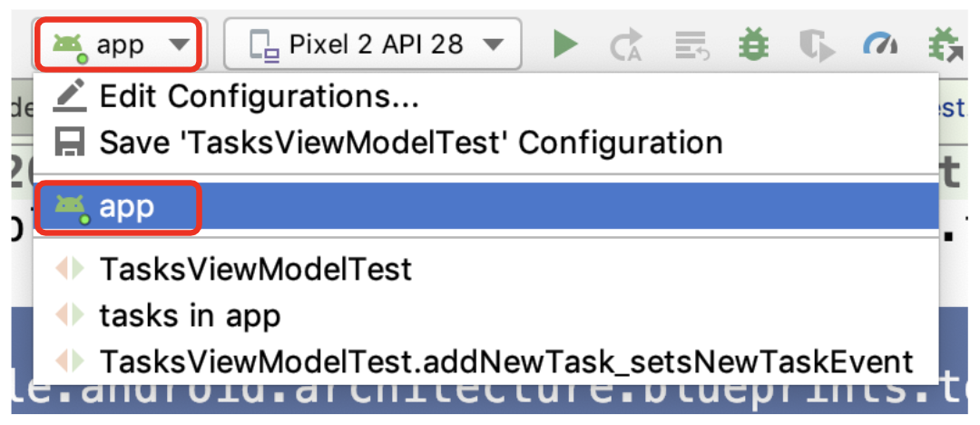Choose Edit Configurations... from the menu
The image size is (980, 425).
click(x=259, y=96)
